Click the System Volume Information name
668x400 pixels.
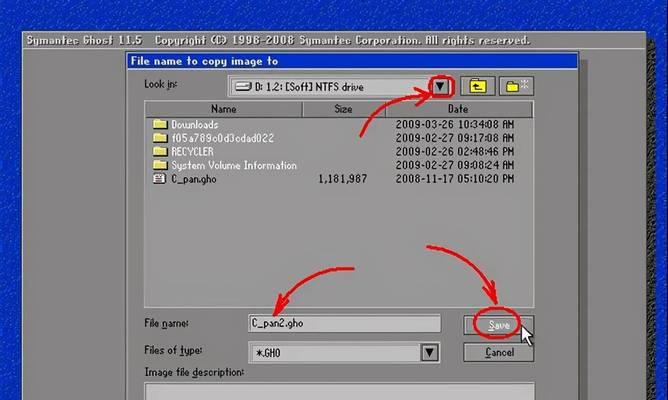pos(234,165)
